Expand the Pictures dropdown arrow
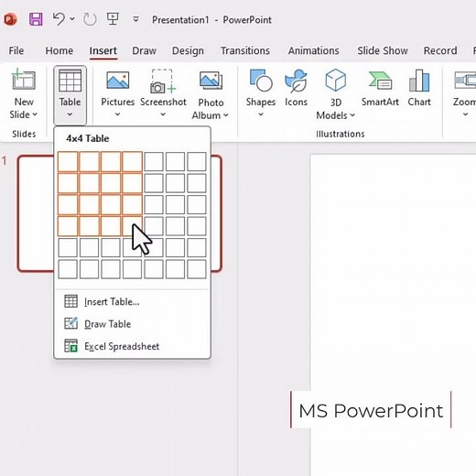The image size is (476, 476). tap(117, 114)
